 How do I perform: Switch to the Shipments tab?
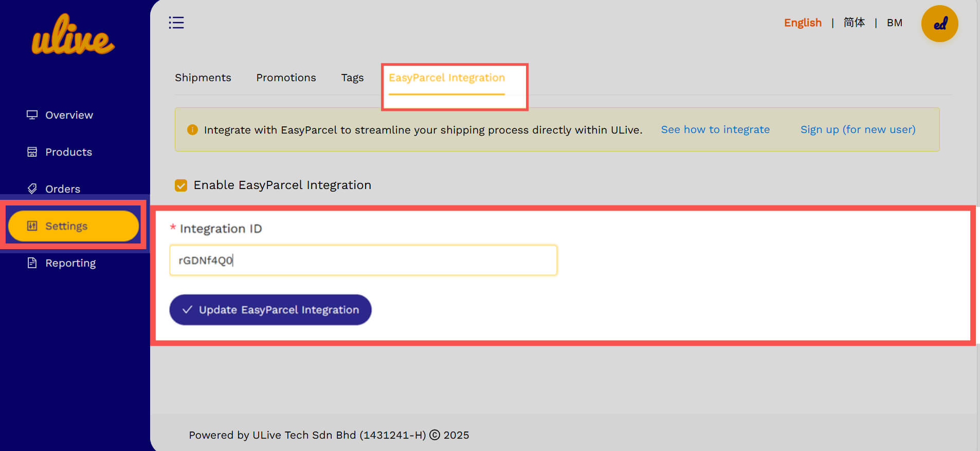203,78
